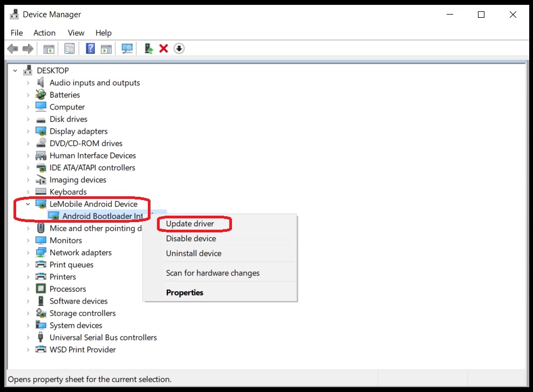The height and width of the screenshot is (392, 533).
Task: Select the Disk drives label
Action: [69, 119]
